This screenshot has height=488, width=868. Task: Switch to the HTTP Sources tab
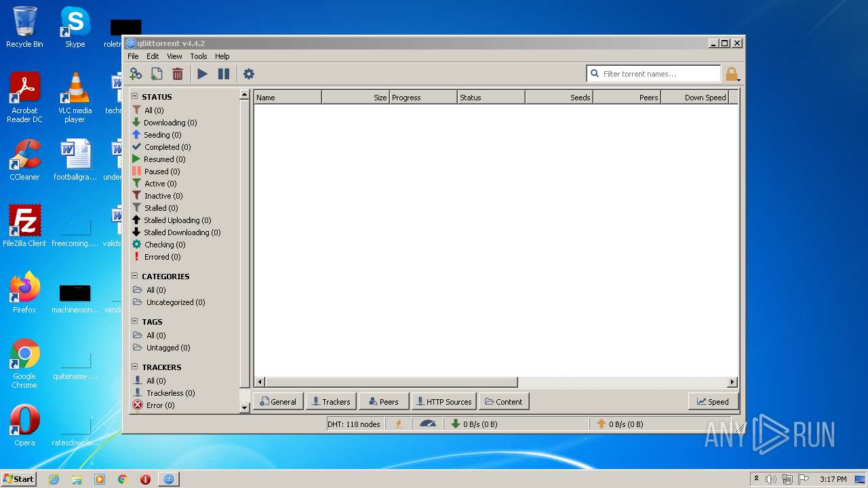pos(444,401)
